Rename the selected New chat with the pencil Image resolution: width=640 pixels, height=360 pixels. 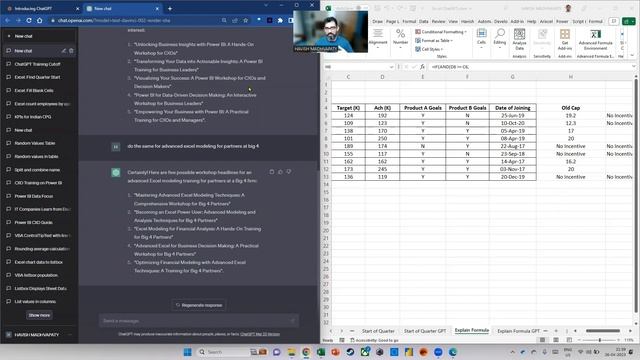coord(64,51)
